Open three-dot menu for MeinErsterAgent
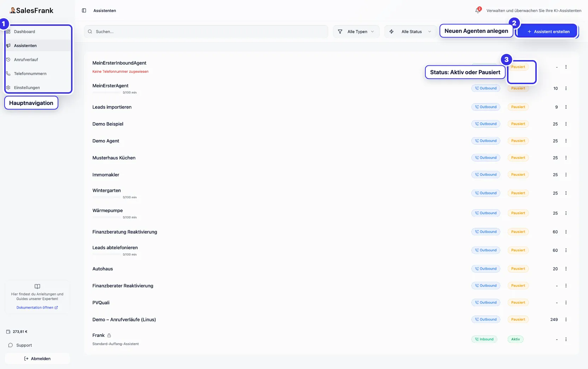Image resolution: width=588 pixels, height=369 pixels. click(x=566, y=88)
